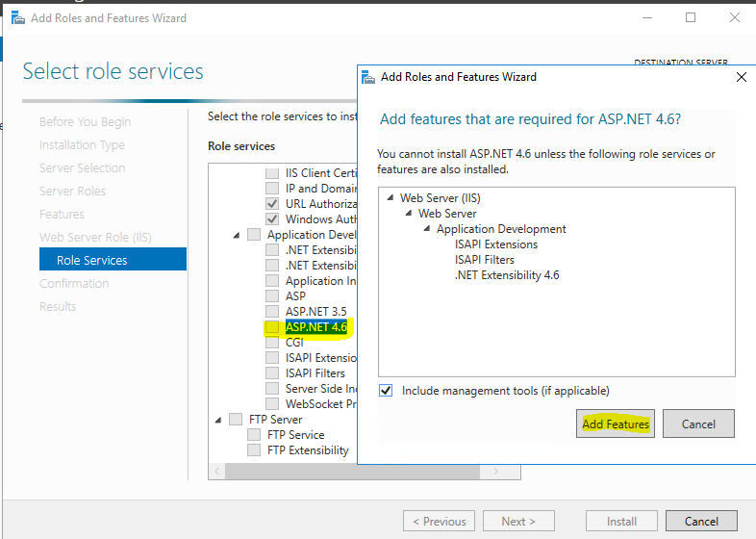Screen dimensions: 756x539
Task: Toggle Include management tools checkbox
Action: coord(386,391)
